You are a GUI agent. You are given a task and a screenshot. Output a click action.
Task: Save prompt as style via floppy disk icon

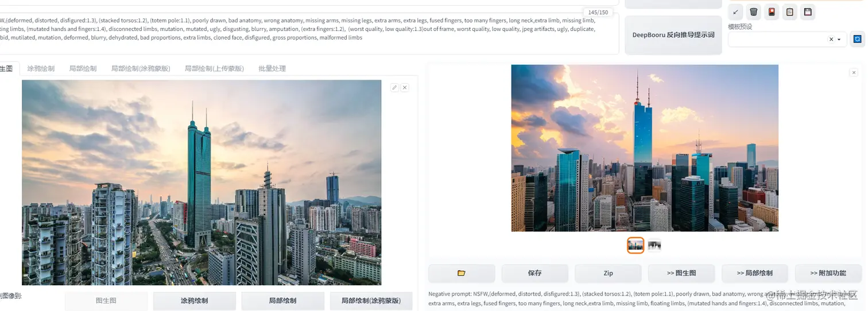(808, 11)
